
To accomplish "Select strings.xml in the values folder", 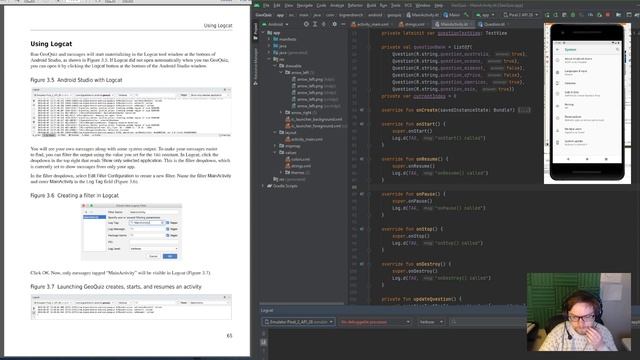I will click(298, 166).
